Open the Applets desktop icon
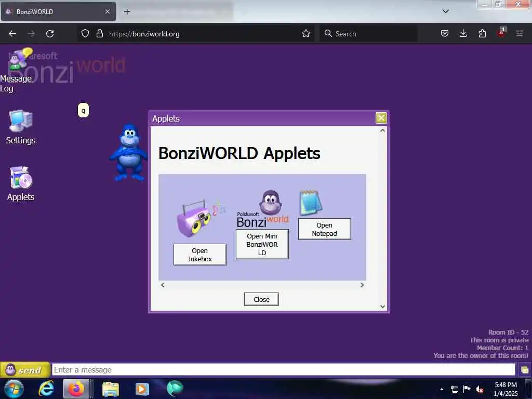The image size is (532, 399). [21, 183]
